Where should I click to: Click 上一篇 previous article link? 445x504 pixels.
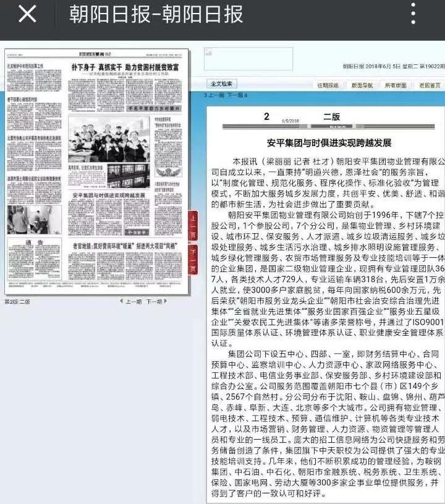tap(215, 96)
